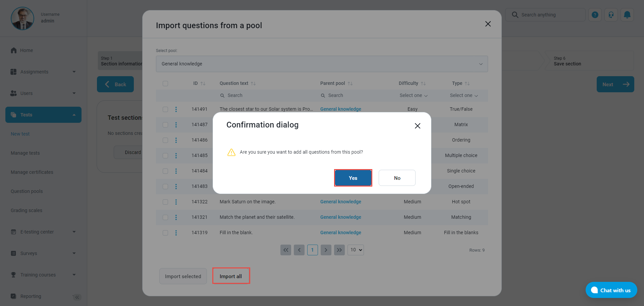Open the help question mark icon
644x306 pixels.
coord(595,15)
